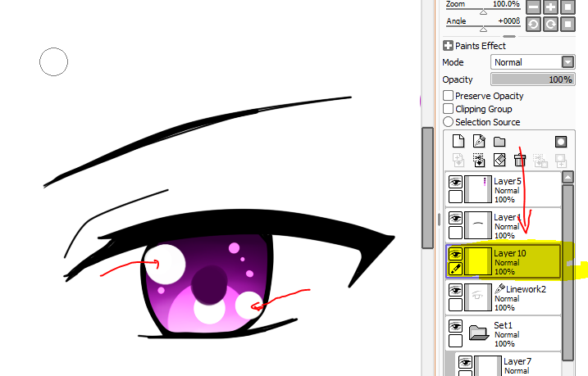Click the zoom out minus button
The height and width of the screenshot is (376, 588).
tap(533, 7)
